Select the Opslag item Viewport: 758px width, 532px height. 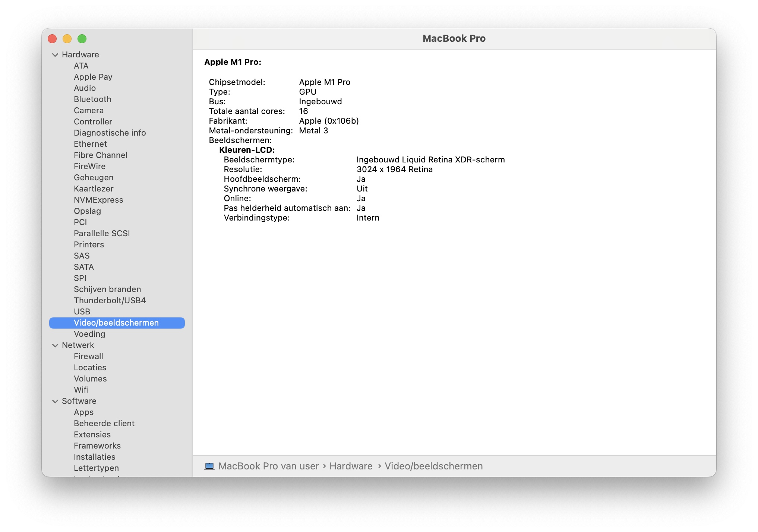87,211
